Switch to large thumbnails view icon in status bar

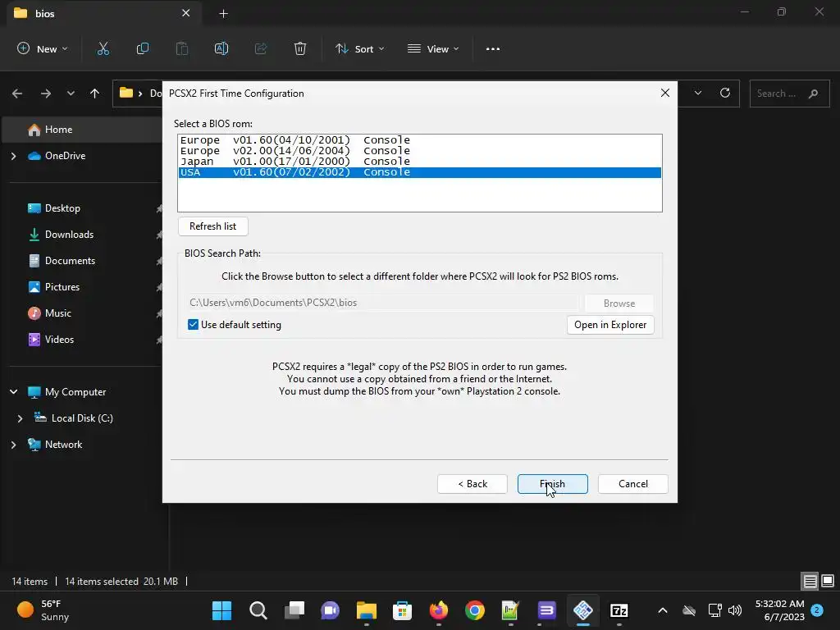coord(828,581)
